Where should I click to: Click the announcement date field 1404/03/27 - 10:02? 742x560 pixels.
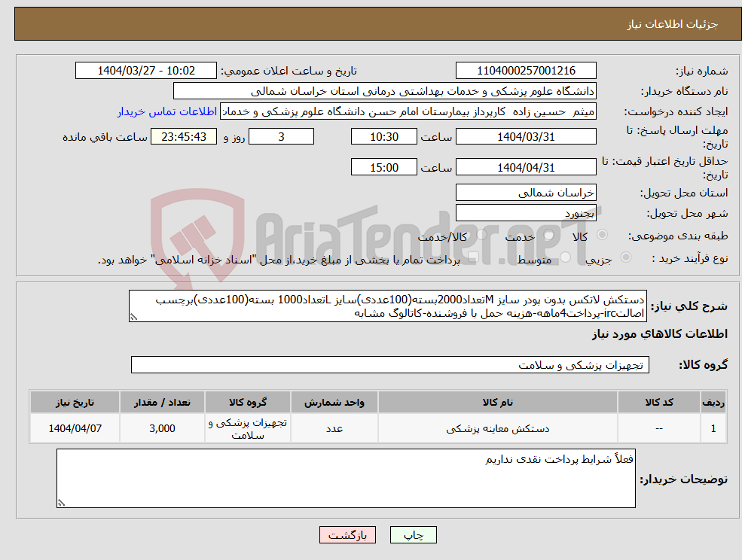click(145, 70)
